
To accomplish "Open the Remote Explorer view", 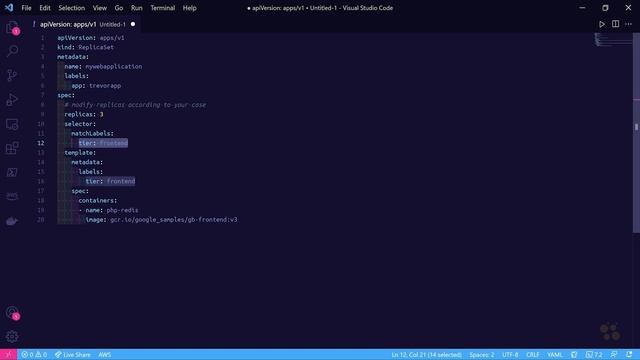I will click(12, 124).
